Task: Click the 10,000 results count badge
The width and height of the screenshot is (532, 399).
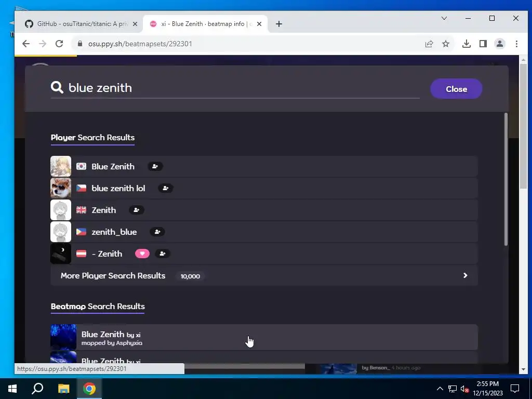Action: [x=190, y=276]
